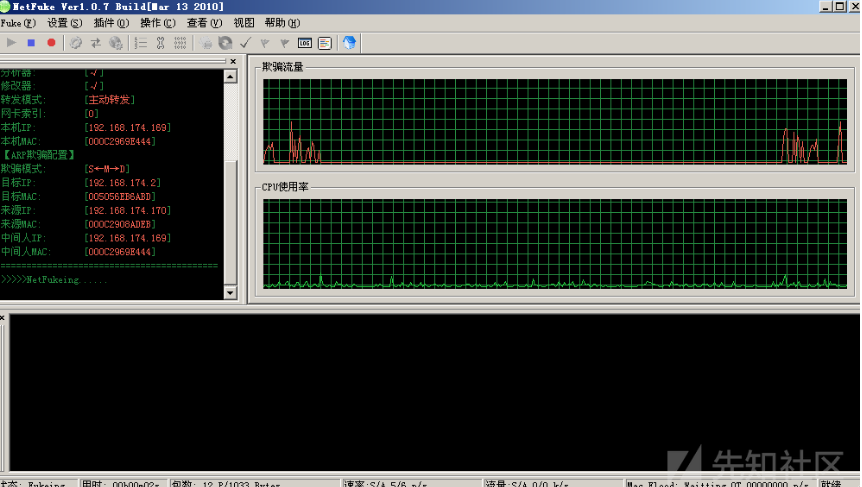
Task: Close the configuration info panel
Action: (233, 62)
